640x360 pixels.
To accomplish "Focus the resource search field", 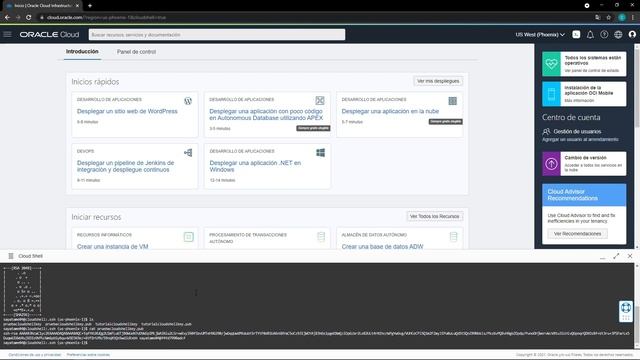I will [217, 35].
